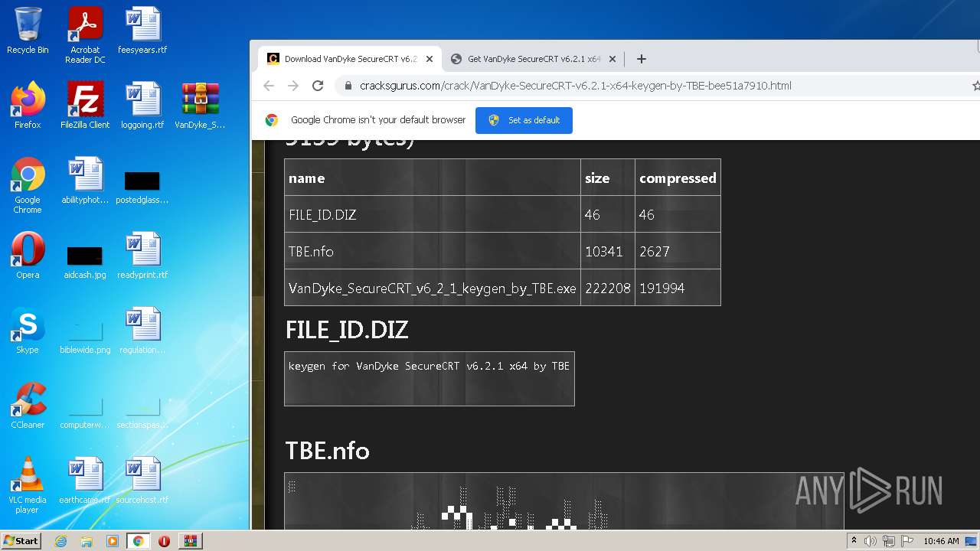Viewport: 980px width, 551px height.
Task: Open feesyears.rtf document on desktop
Action: 142,31
